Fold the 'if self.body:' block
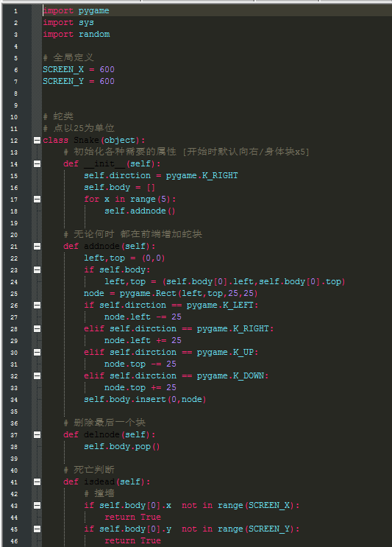This screenshot has height=547, width=392. (x=37, y=269)
